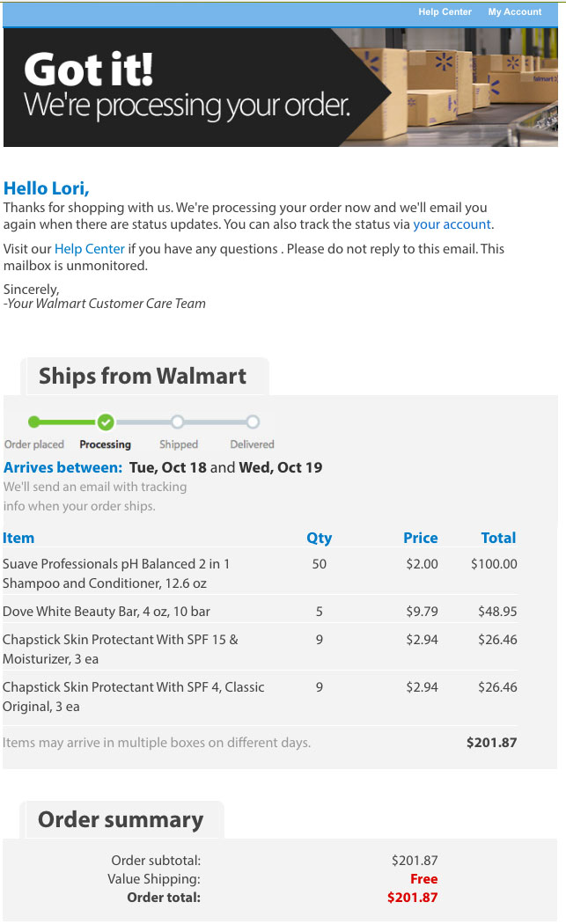The height and width of the screenshot is (924, 566).
Task: Click Chapstick SPF 15 & Moisturizer item
Action: click(x=121, y=649)
